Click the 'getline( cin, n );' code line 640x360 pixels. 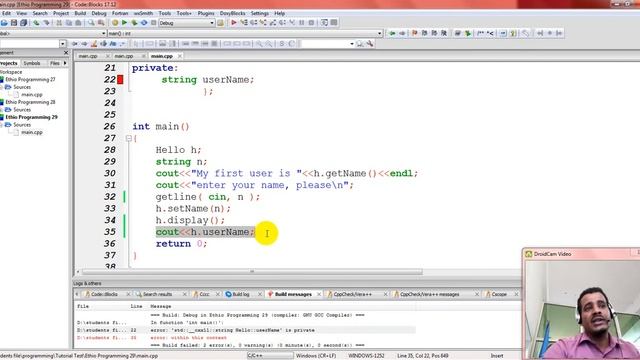[207, 197]
